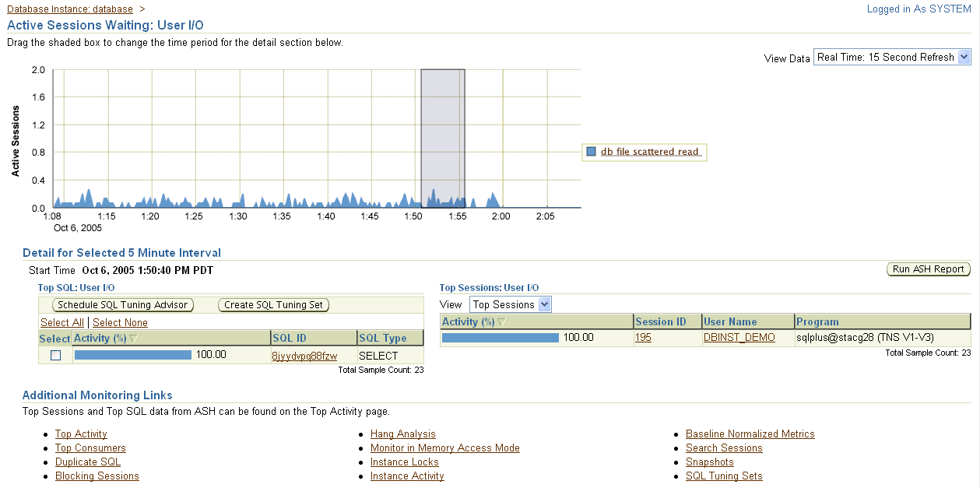The height and width of the screenshot is (488, 980).
Task: Click Create SQL Tuning Set
Action: 275,305
